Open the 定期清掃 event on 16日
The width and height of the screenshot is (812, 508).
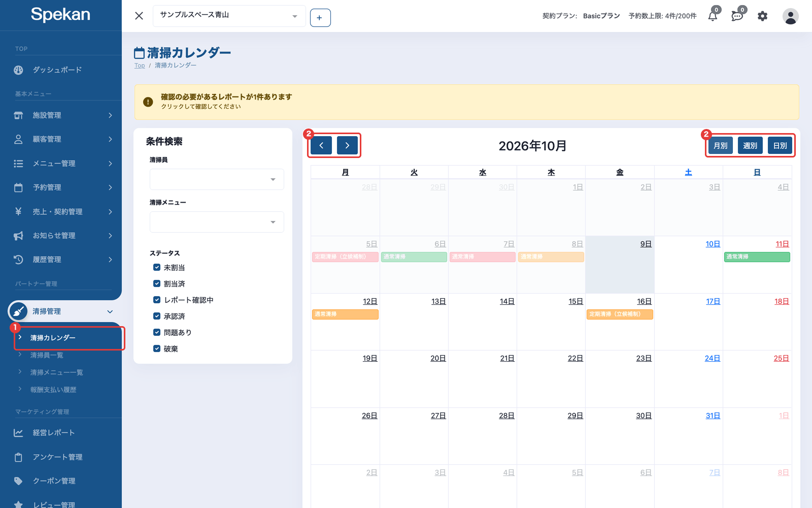tap(620, 314)
